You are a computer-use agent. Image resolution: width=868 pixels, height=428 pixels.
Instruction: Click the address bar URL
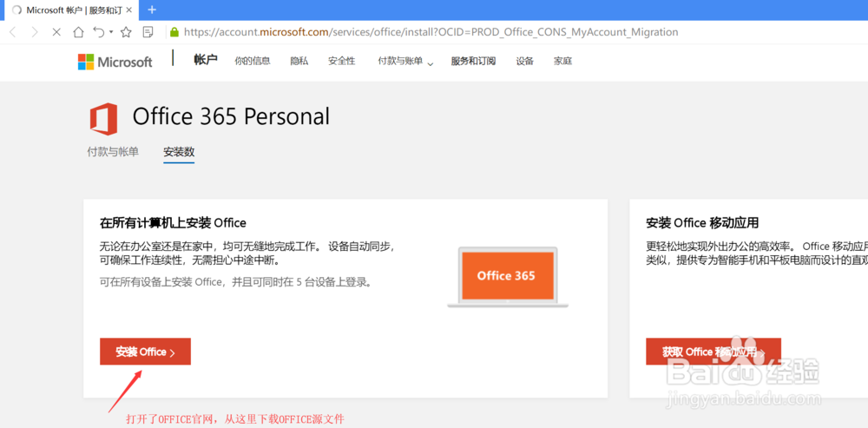(x=431, y=32)
